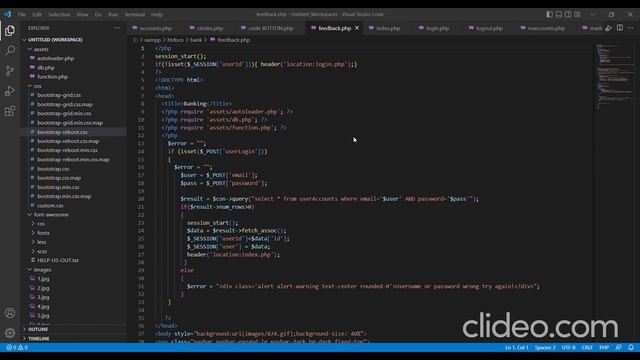The height and width of the screenshot is (360, 640).
Task: Open the Edit menu
Action: [x=37, y=14]
